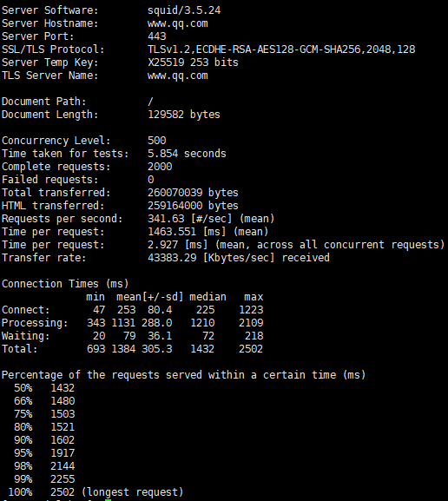Click the 95% percentile value 1917
The height and width of the screenshot is (501, 448).
coord(63,453)
